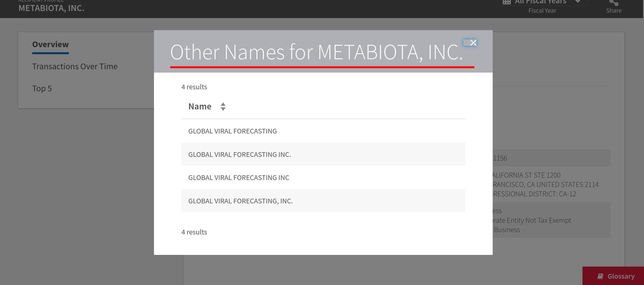Click the Name column header

[x=200, y=106]
